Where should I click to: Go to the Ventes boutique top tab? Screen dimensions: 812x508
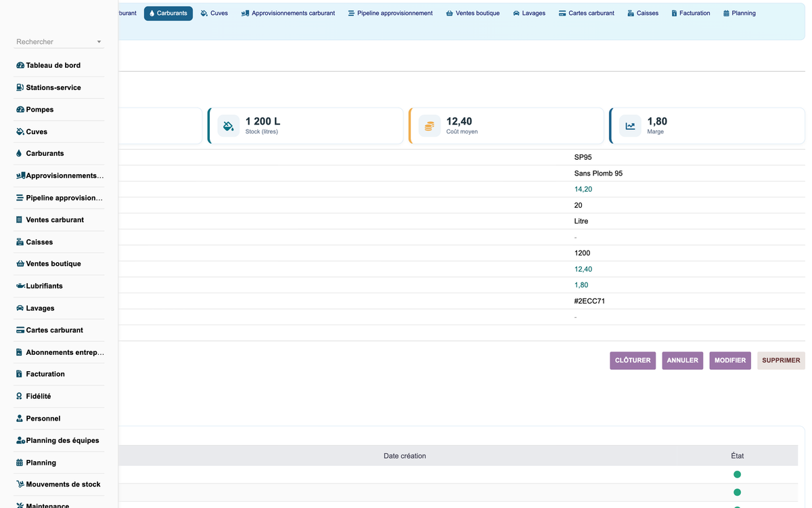point(473,13)
